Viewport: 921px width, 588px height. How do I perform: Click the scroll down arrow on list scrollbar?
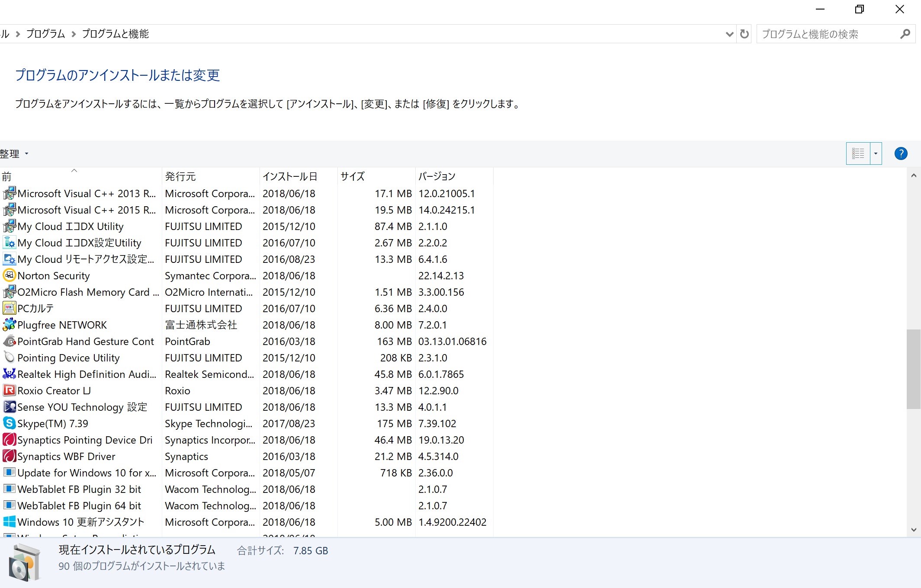(914, 530)
